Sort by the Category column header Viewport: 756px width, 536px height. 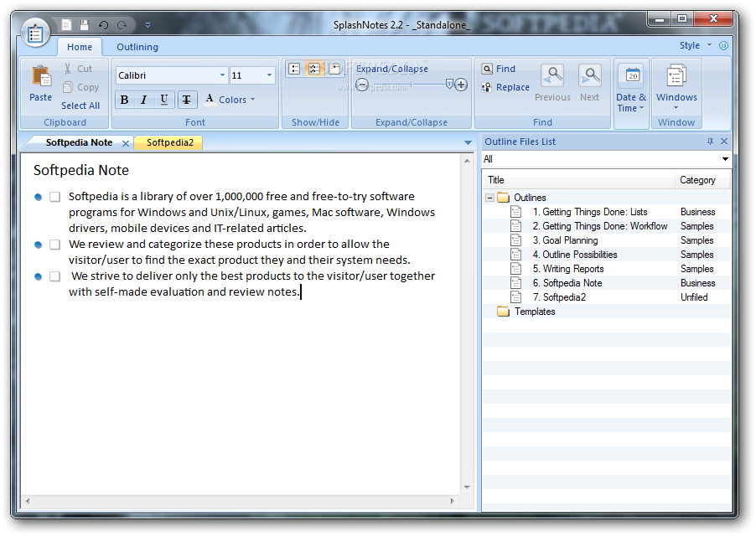pyautogui.click(x=702, y=180)
